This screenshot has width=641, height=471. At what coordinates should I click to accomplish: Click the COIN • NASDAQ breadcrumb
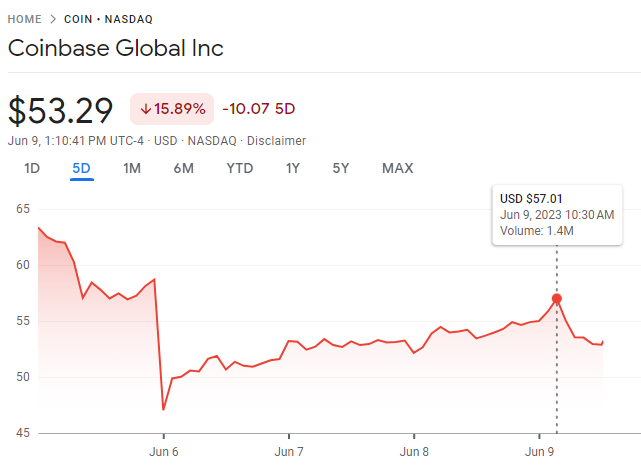click(111, 19)
